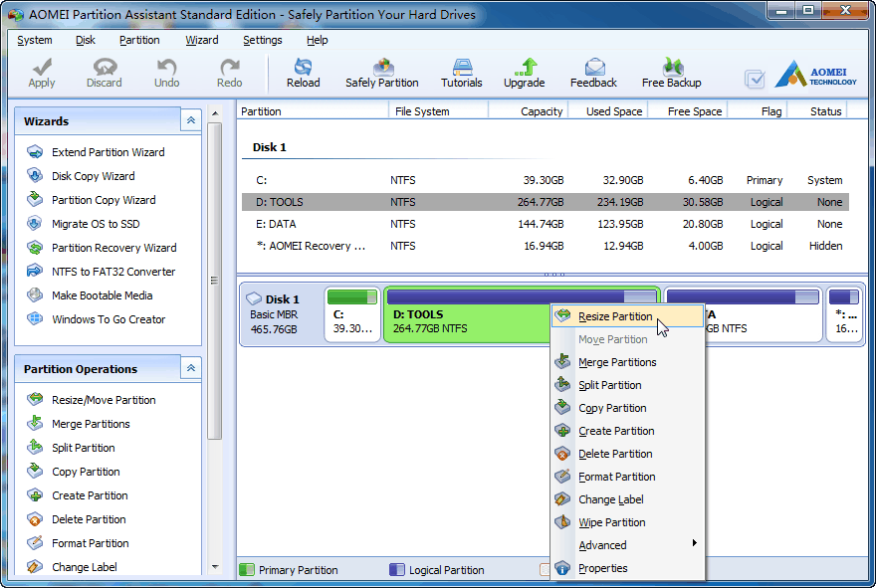Collapse the Wizards panel
The height and width of the screenshot is (588, 876).
pyautogui.click(x=190, y=120)
